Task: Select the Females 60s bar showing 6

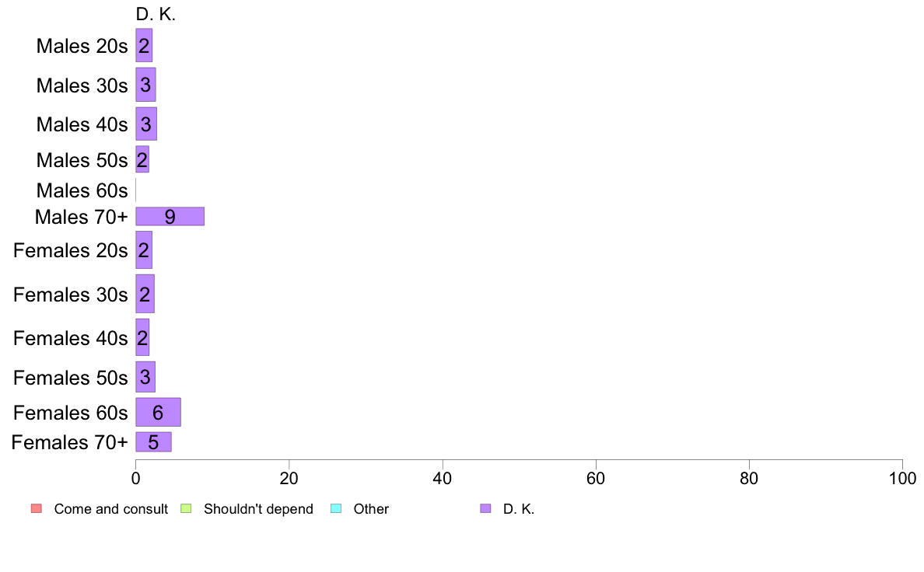Action: [x=158, y=413]
